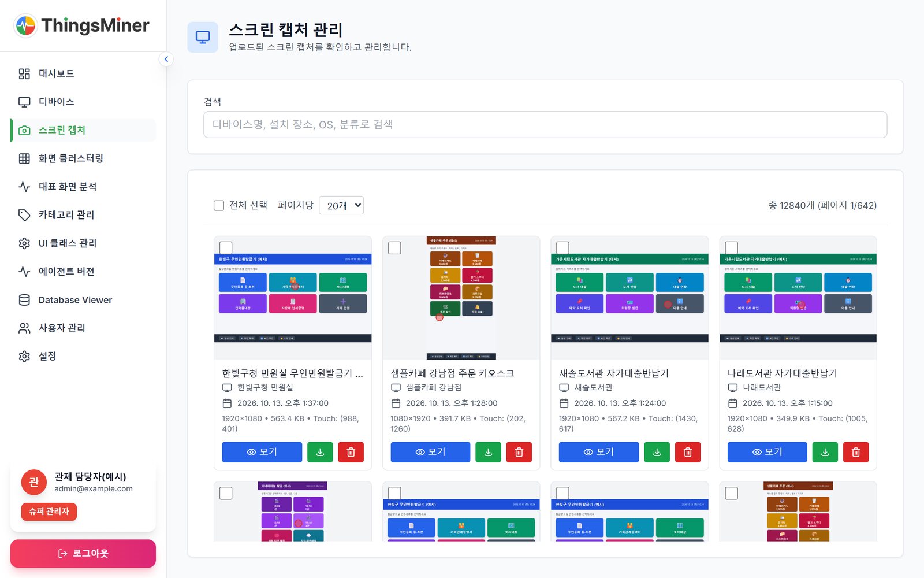Click the 로그아웃 button

click(83, 554)
